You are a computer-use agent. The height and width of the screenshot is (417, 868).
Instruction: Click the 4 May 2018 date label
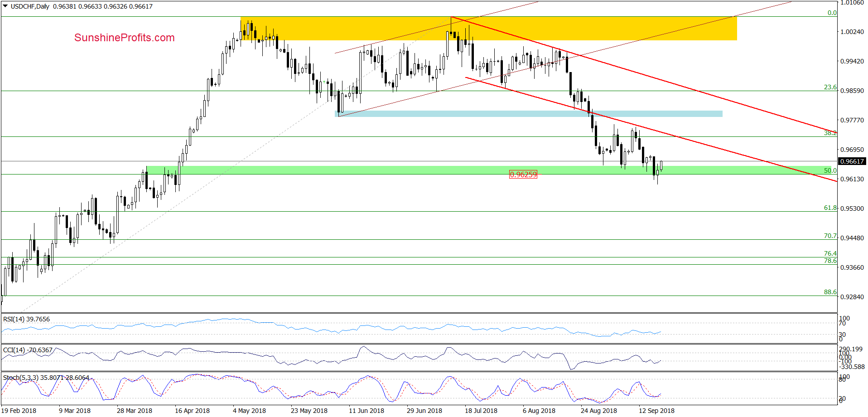click(249, 411)
